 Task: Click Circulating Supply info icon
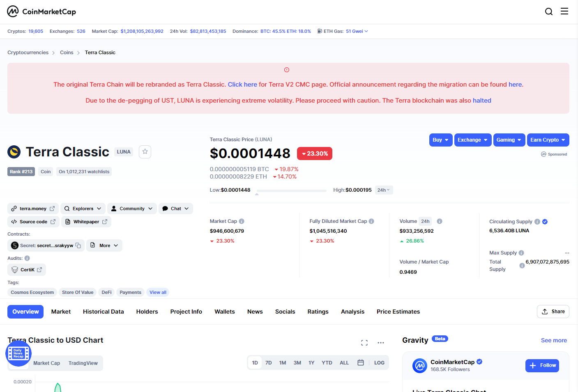pos(537,222)
